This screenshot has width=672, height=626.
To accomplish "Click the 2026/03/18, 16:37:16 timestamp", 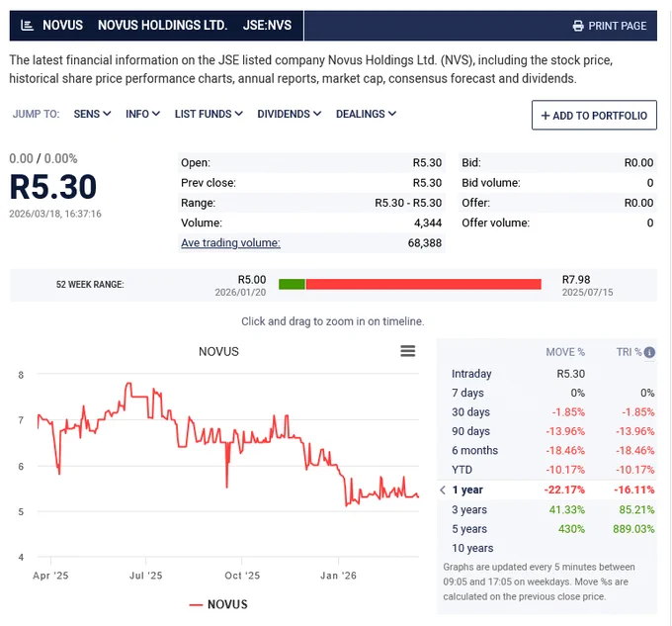I will 55,214.
